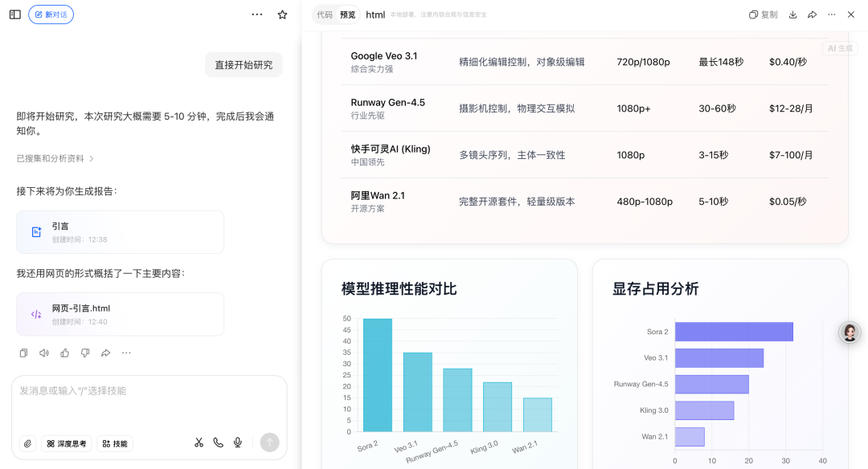Copy the assistant reply with copy icon

24,353
